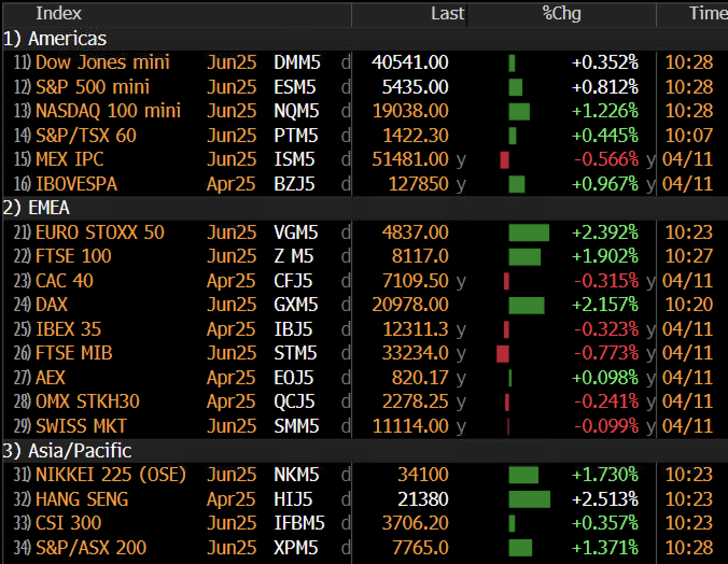The height and width of the screenshot is (564, 728).
Task: Click ticker IBJ5
Action: 293,329
